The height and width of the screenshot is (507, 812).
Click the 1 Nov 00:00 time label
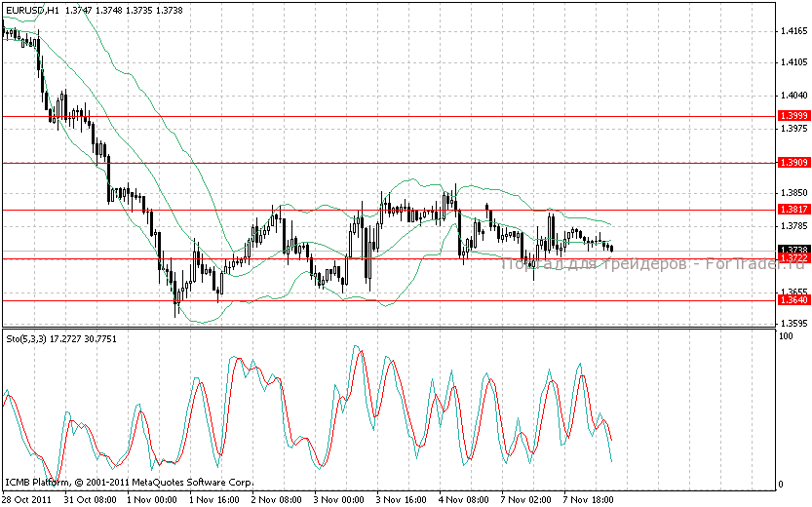[x=152, y=500]
